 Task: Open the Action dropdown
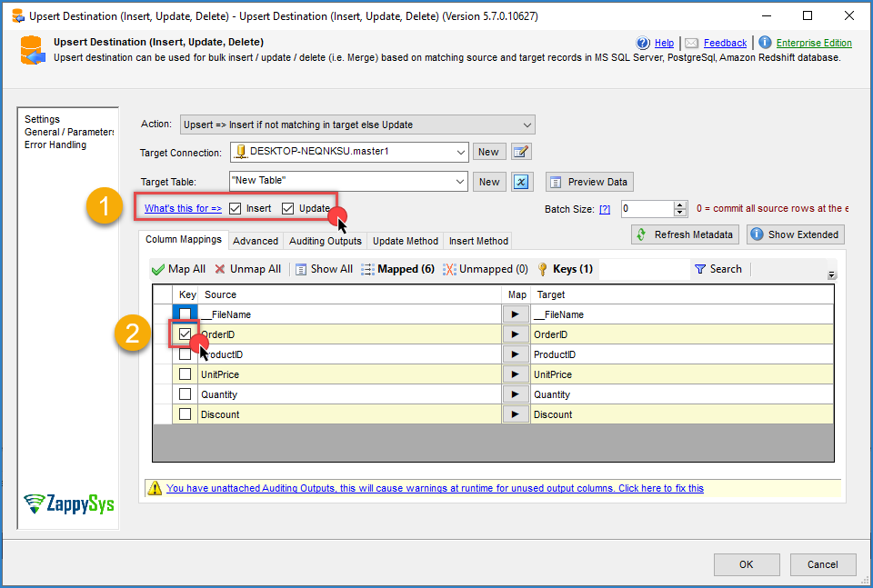(527, 125)
